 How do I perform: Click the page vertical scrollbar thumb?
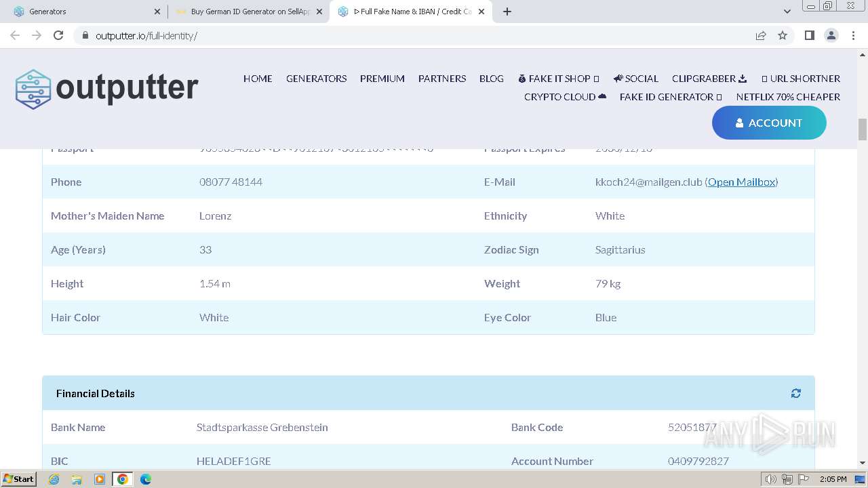coord(863,129)
